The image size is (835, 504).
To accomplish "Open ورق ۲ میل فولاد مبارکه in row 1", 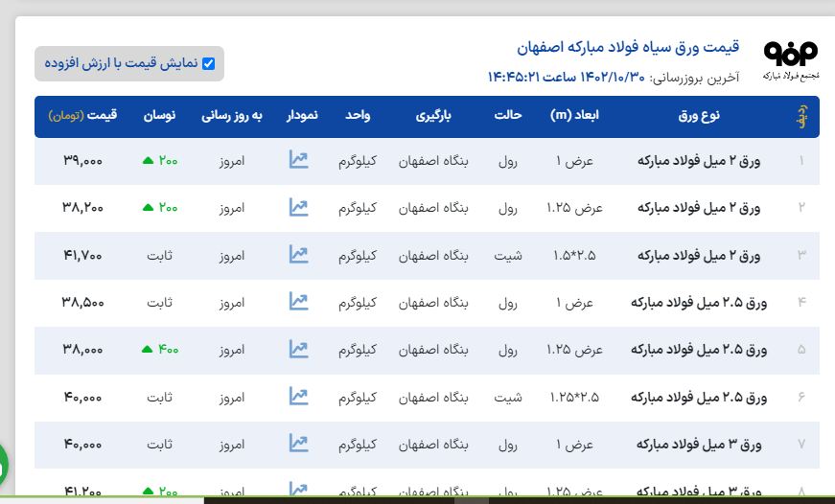I will coord(698,161).
